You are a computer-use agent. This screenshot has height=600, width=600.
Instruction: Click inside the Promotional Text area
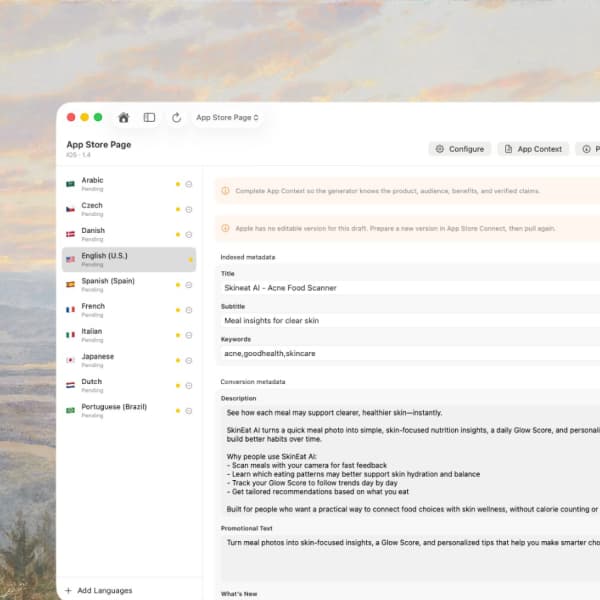tap(410, 559)
